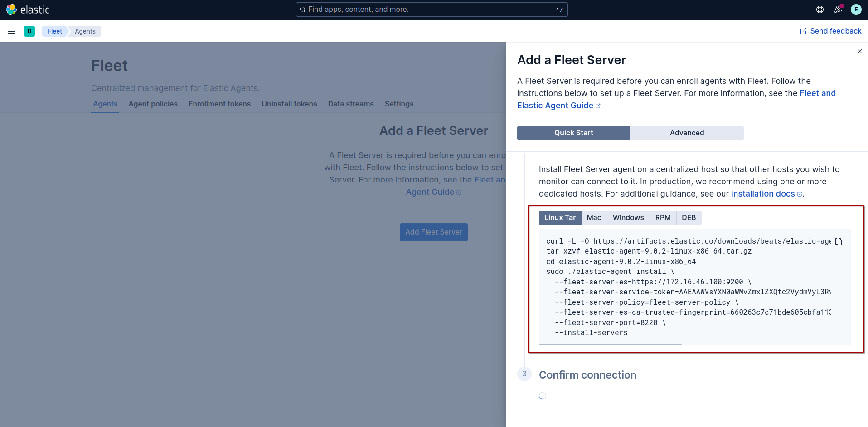This screenshot has width=868, height=427.
Task: Click the Fleet breadcrumb
Action: [55, 31]
